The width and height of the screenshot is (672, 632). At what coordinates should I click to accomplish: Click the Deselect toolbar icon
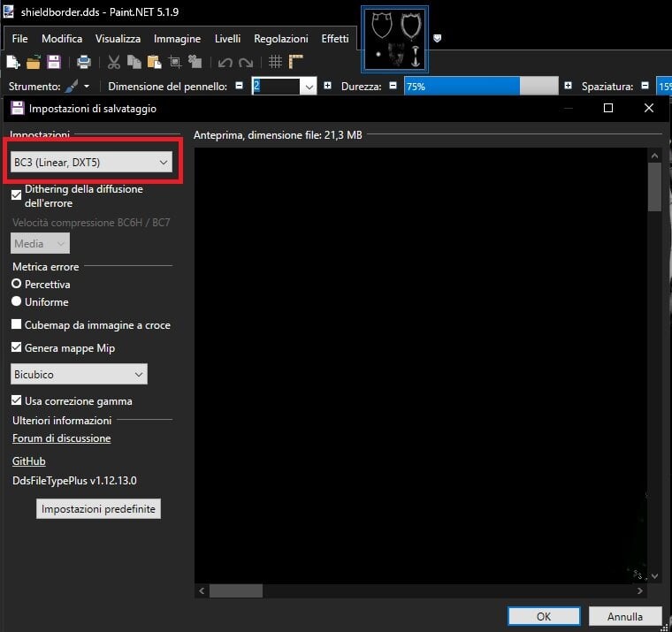pyautogui.click(x=195, y=62)
